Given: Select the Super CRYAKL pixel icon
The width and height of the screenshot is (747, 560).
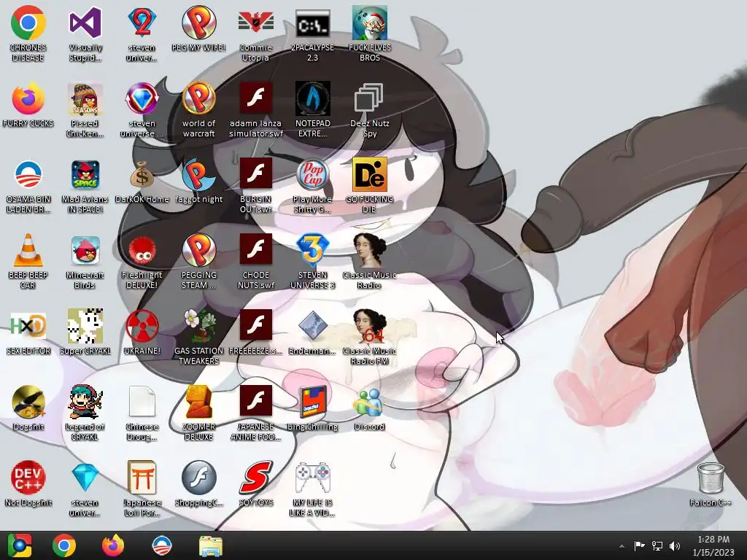Looking at the screenshot, I should coord(85,326).
